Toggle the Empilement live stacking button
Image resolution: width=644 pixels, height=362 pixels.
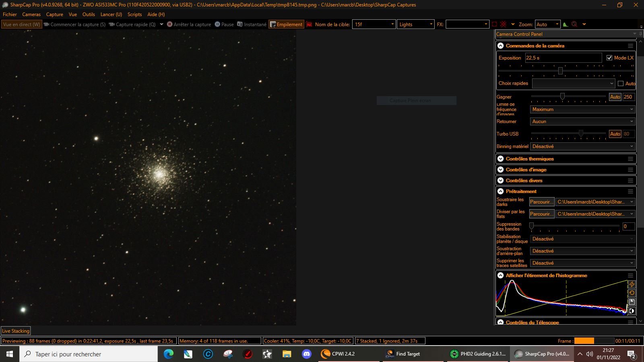point(286,24)
